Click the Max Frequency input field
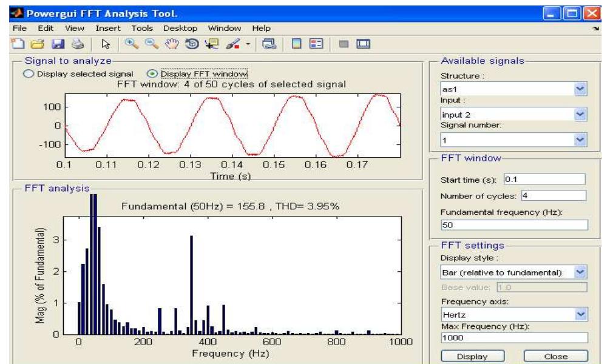Viewport: 607px width, 364px height. 514,337
